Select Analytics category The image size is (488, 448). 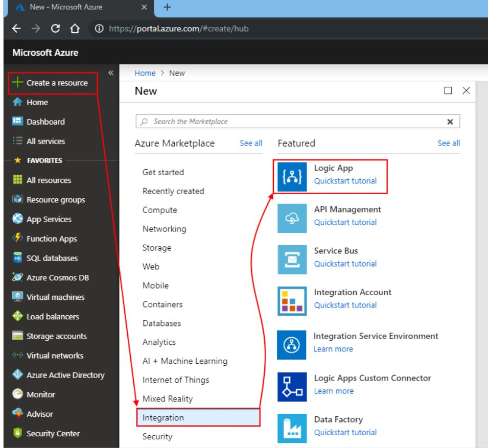pyautogui.click(x=159, y=342)
